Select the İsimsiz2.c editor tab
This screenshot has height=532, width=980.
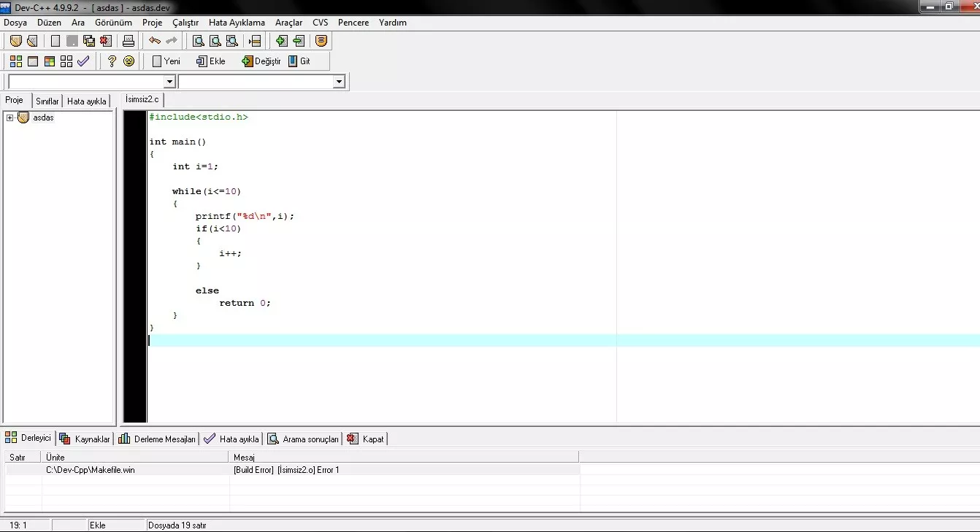[142, 99]
